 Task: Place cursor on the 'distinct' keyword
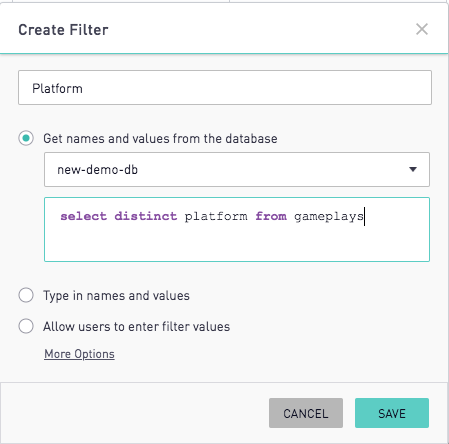pyautogui.click(x=146, y=216)
